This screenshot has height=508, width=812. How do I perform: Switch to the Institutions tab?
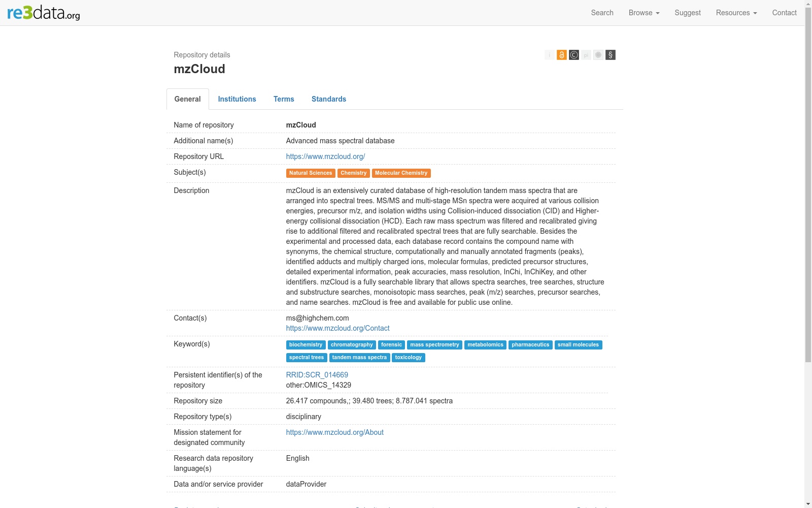click(x=237, y=99)
